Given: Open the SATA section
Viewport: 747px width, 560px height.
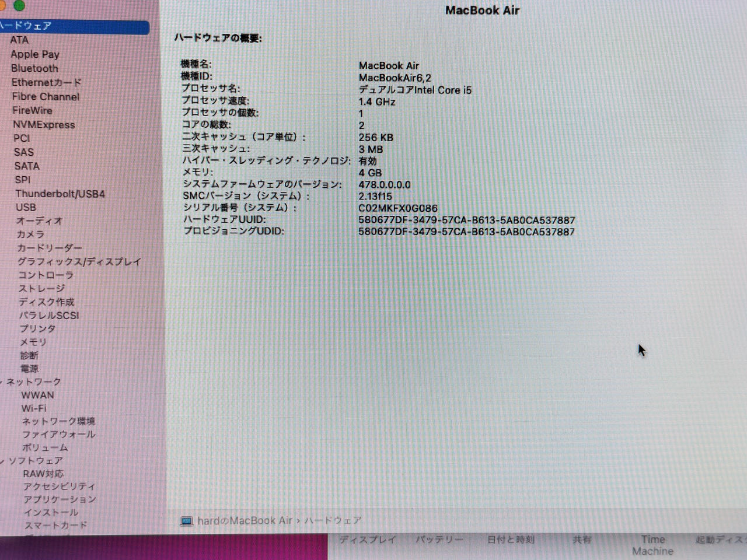Looking at the screenshot, I should 27,166.
